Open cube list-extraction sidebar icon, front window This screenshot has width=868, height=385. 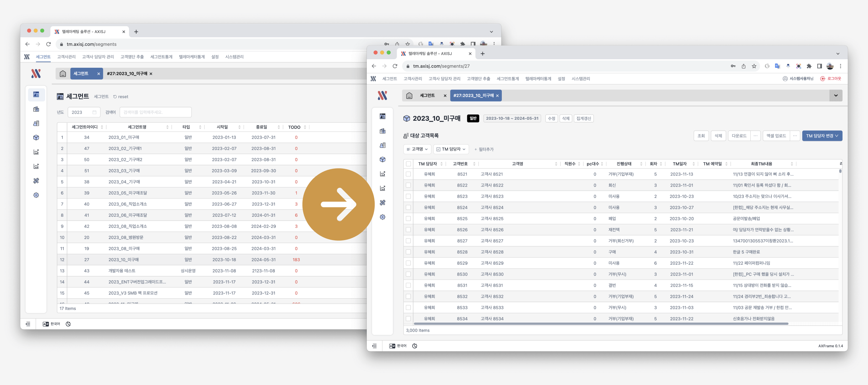point(383,159)
